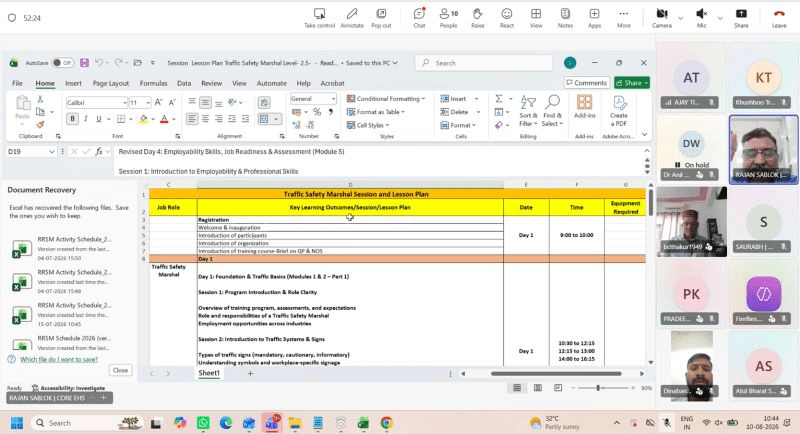Open the Apps panel in Teams
This screenshot has width=800, height=434.
click(594, 18)
